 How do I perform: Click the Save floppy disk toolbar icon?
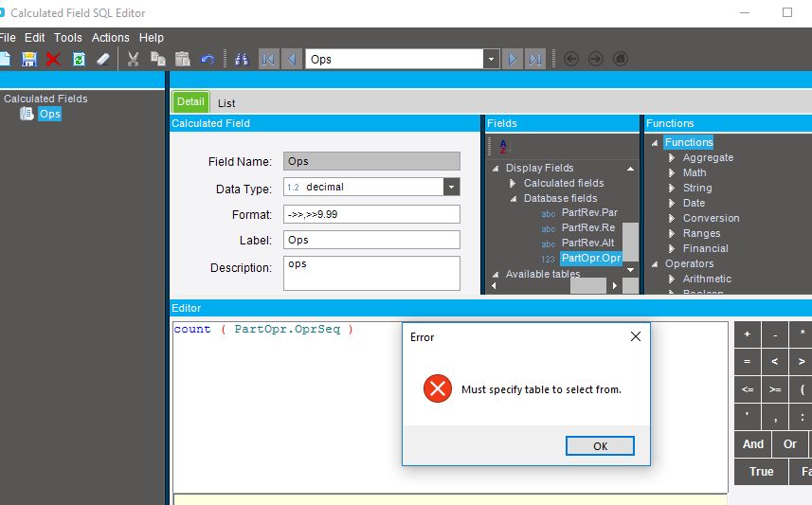tap(29, 59)
